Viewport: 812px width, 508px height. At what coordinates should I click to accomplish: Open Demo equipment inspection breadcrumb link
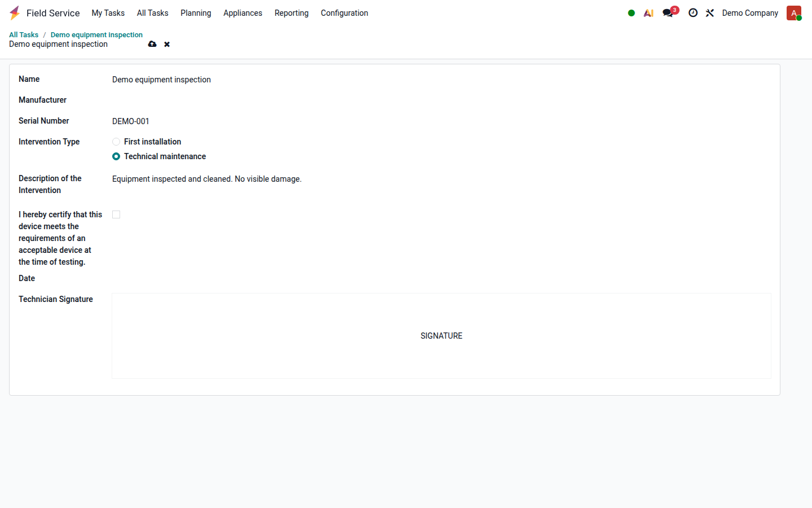[x=96, y=35]
